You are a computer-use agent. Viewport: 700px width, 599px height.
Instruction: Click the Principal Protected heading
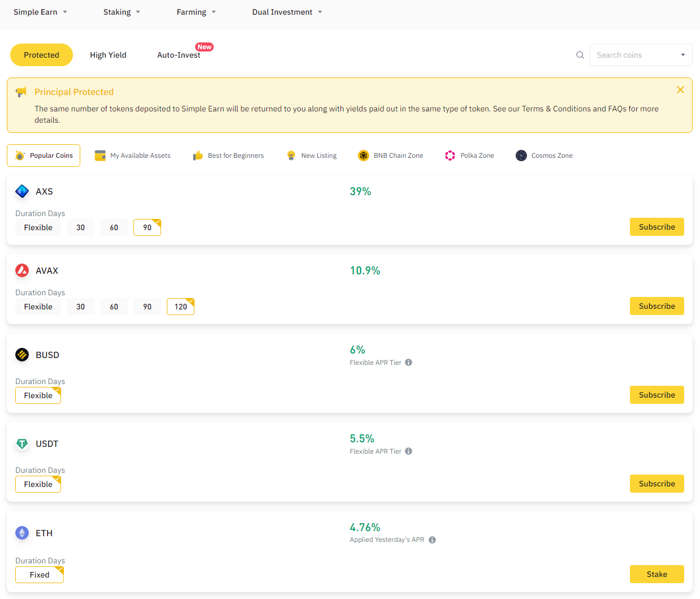click(74, 92)
